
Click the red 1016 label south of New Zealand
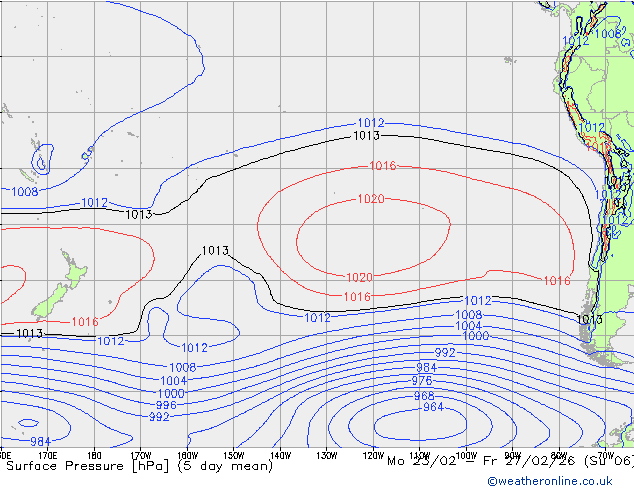point(85,322)
